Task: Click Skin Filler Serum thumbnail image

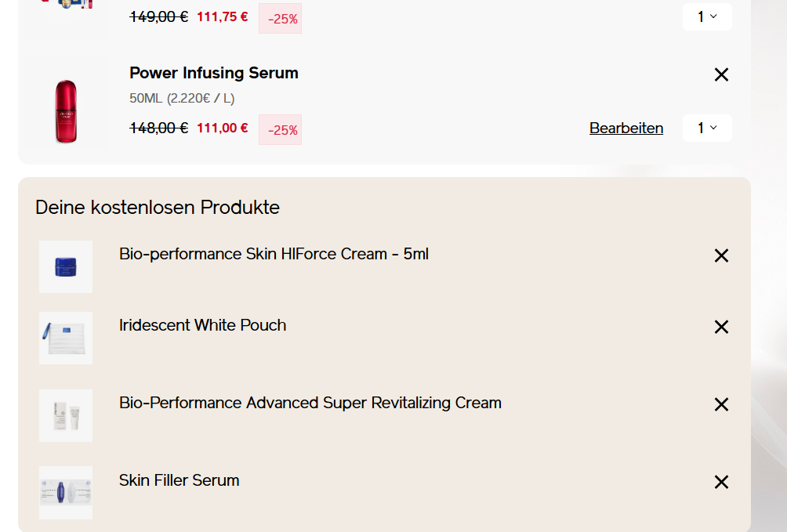Action: tap(66, 493)
